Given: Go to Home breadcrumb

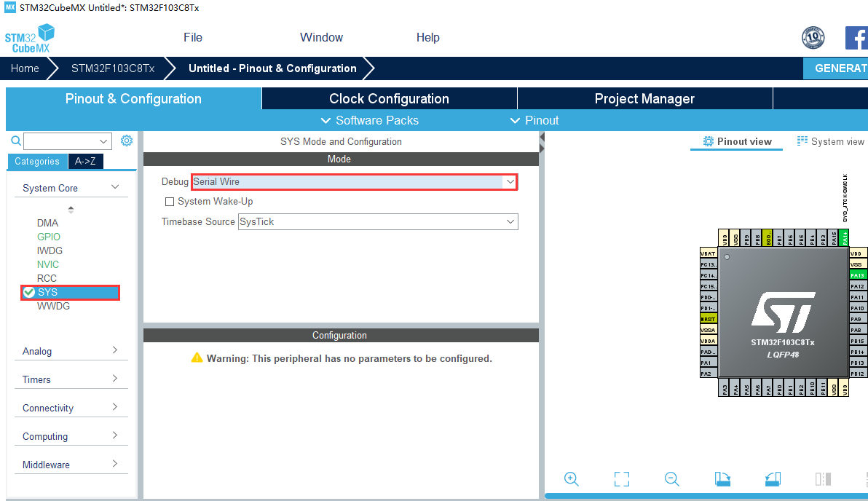Looking at the screenshot, I should pos(25,68).
